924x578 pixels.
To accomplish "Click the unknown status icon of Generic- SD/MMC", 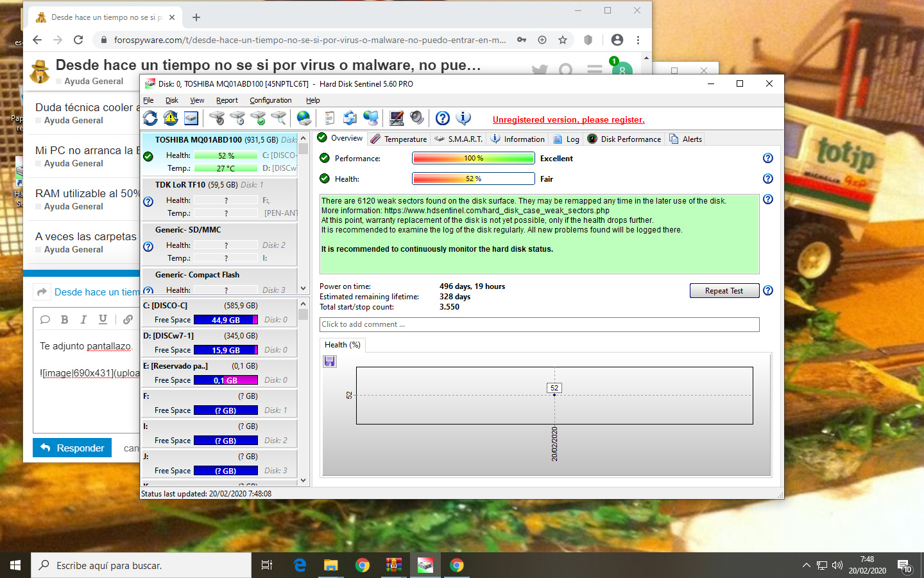I will click(148, 247).
